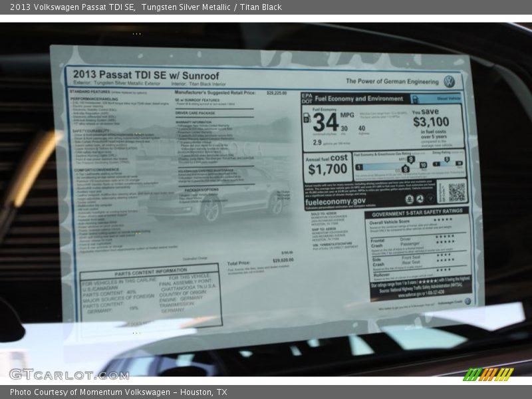
Task: Open the www.safercar.gov link
Action: [411, 295]
